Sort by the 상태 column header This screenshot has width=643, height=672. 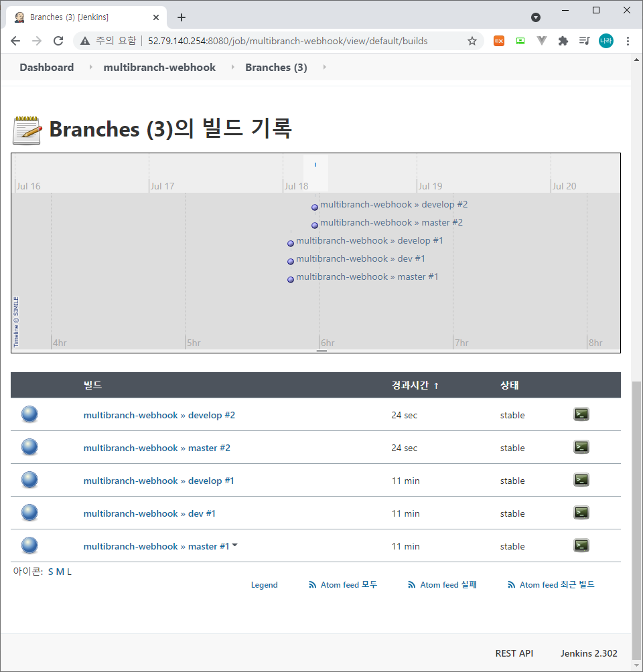point(510,386)
